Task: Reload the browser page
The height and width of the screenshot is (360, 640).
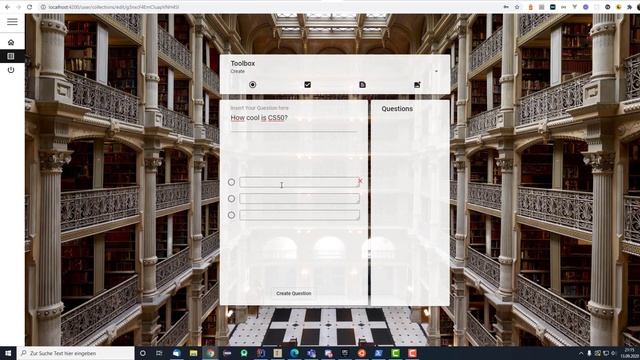Action: click(29, 7)
